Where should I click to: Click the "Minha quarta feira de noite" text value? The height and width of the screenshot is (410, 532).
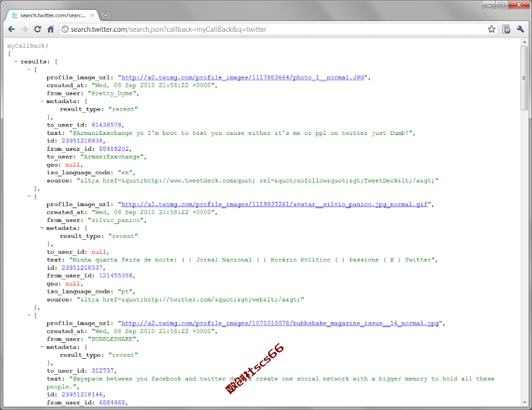252,260
